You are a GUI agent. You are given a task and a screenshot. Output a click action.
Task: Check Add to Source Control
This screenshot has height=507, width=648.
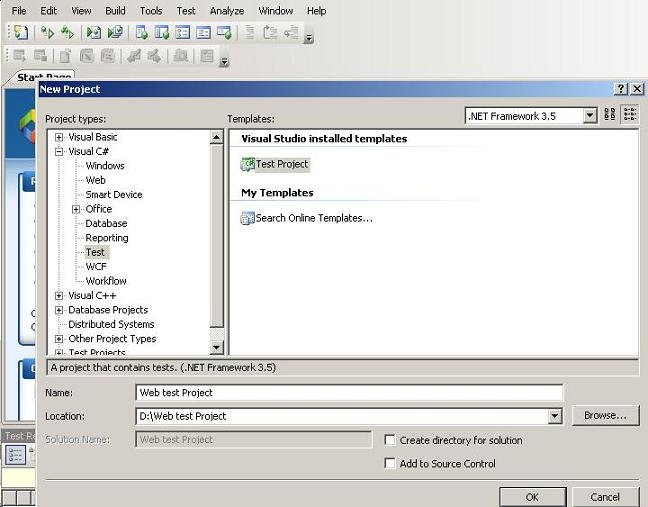point(390,463)
